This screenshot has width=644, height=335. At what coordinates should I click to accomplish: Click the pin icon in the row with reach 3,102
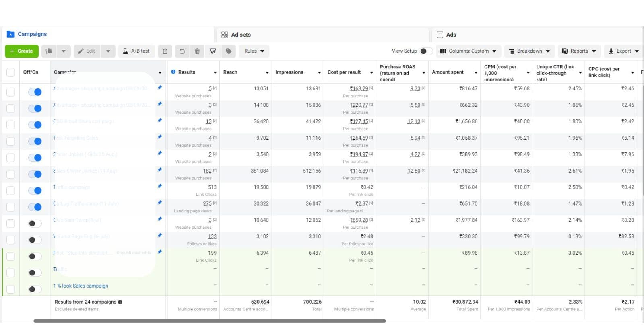(160, 236)
